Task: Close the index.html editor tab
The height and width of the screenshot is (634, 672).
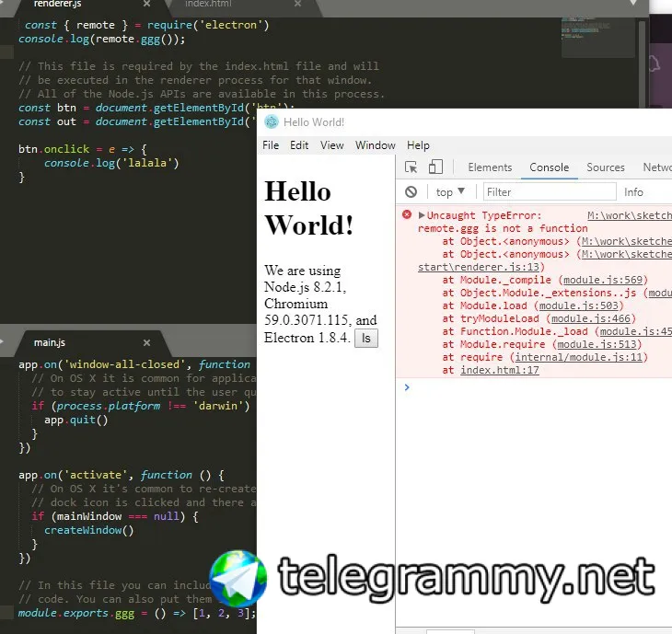Action: (x=298, y=4)
